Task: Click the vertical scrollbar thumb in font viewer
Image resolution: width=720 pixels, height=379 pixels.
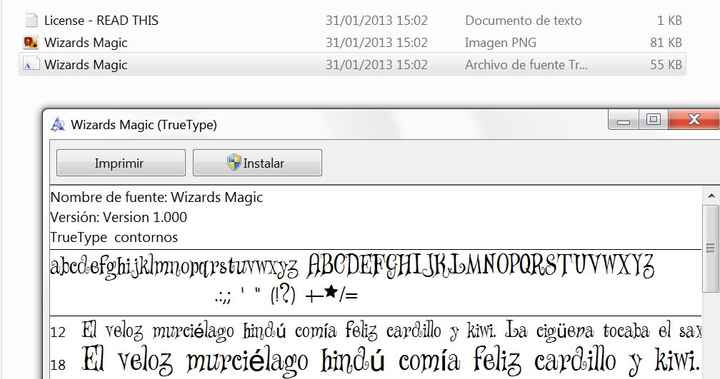Action: pos(711,248)
